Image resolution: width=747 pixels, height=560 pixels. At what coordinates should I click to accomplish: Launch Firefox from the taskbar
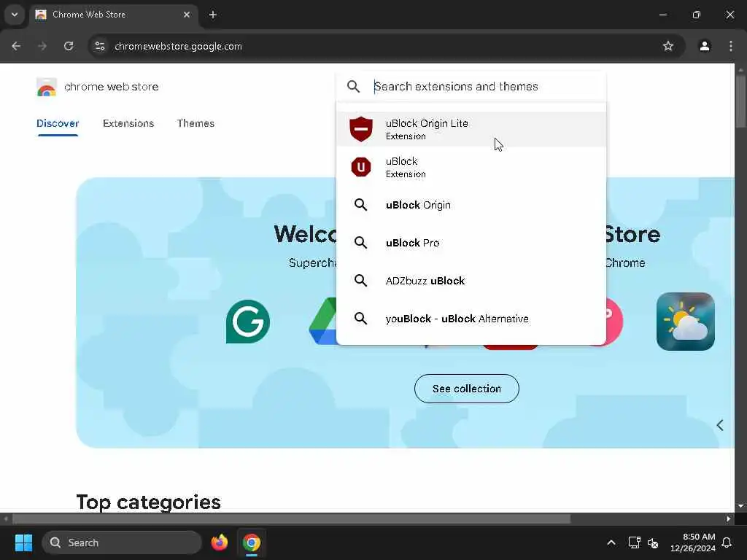219,542
